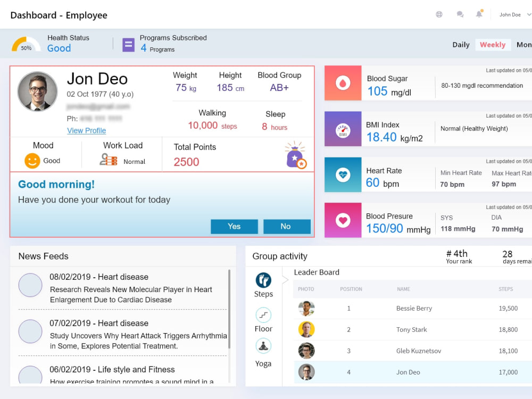
Task: Click the Leader Board heading
Action: tap(317, 272)
